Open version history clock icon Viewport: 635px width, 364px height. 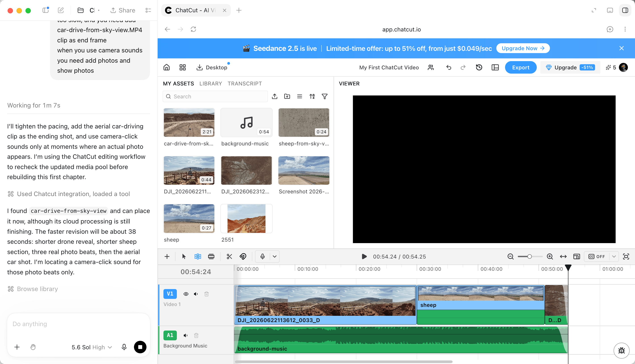479,67
